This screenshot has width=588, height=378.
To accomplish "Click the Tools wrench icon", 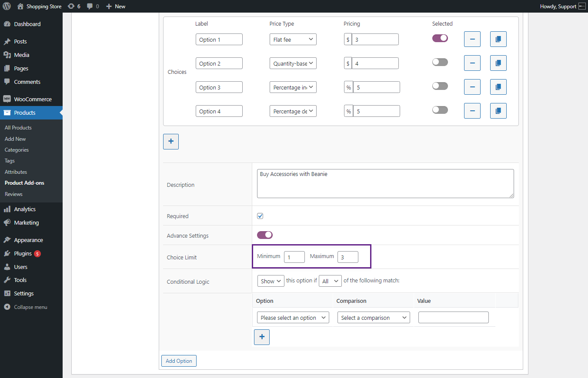I will [x=7, y=280].
